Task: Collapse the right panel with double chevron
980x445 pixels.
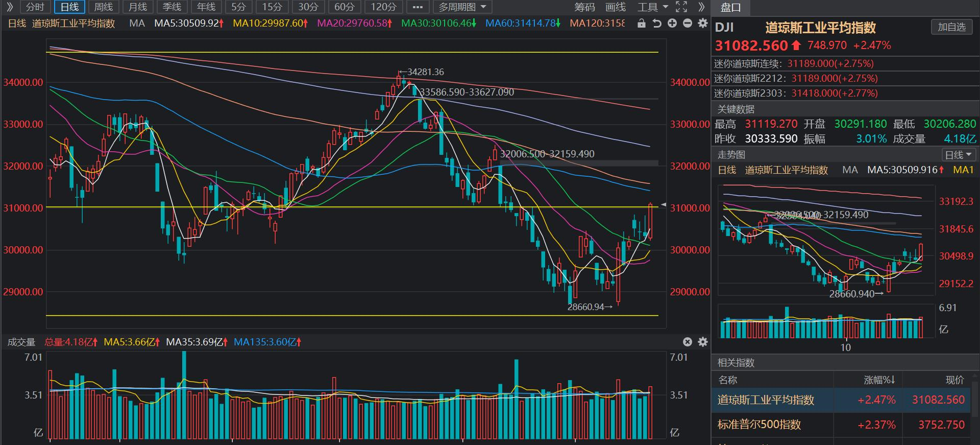Action: pos(701,7)
